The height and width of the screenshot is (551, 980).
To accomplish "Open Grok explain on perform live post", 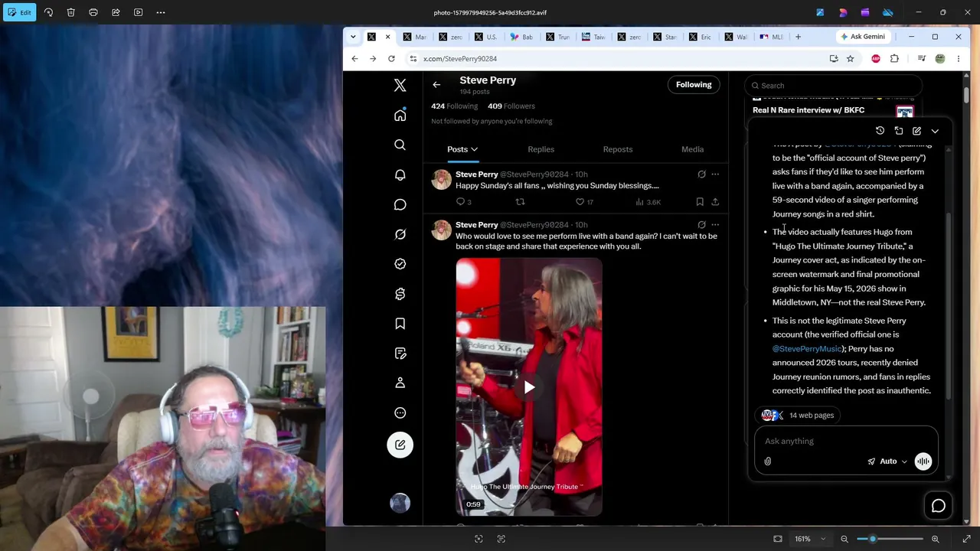I will tap(701, 225).
